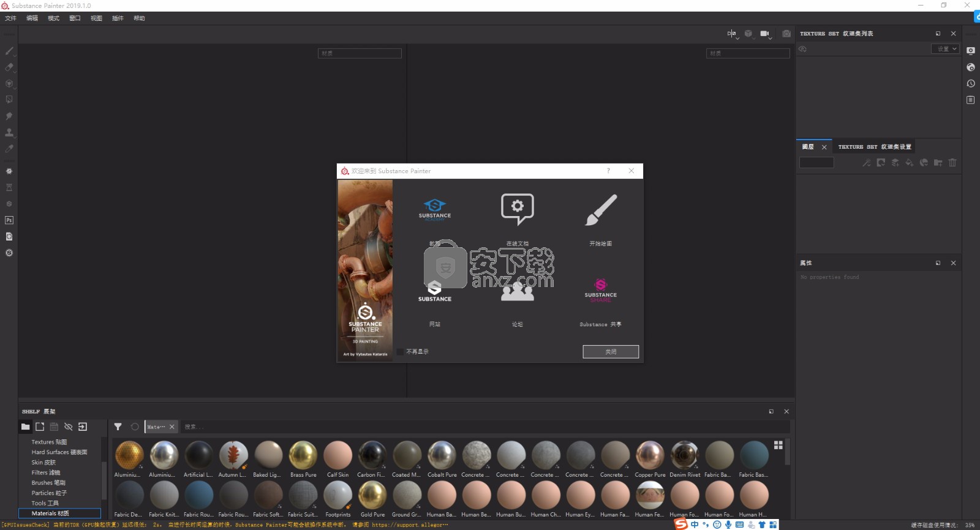Select the Eraser tool in left toolbar
Image resolution: width=980 pixels, height=530 pixels.
tap(9, 67)
